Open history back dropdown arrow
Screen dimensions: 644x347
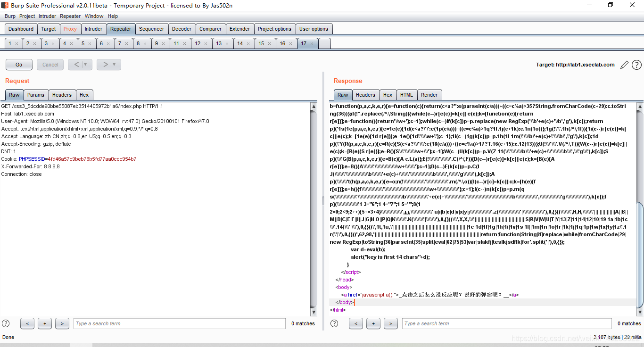click(86, 65)
